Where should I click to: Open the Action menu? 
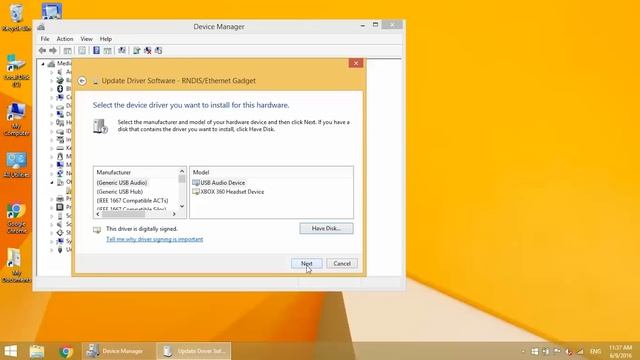[x=65, y=39]
